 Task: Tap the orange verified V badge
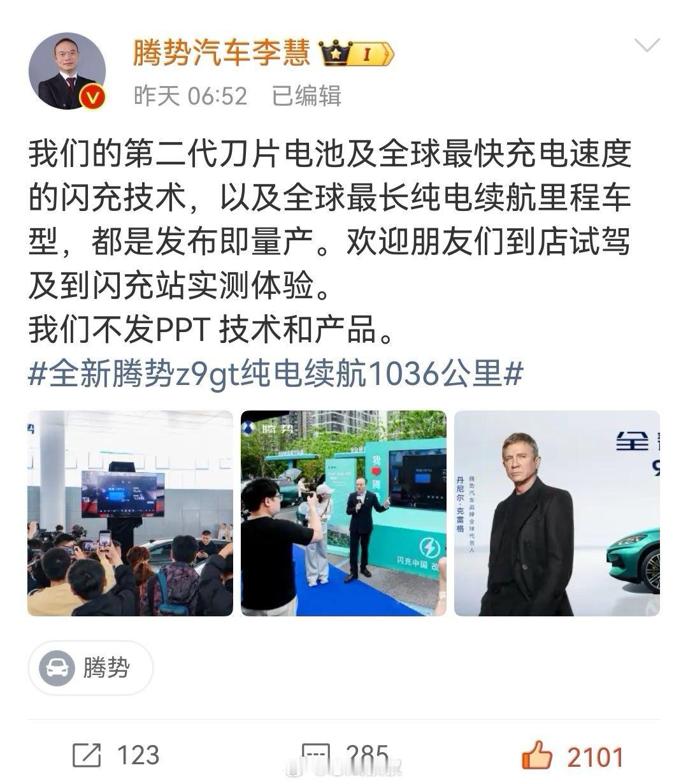coord(92,98)
